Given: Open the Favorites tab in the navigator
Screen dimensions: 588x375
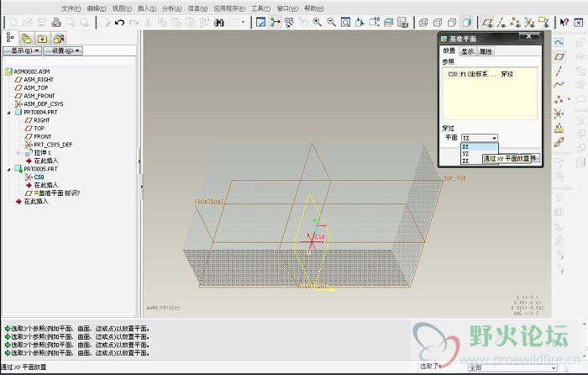Looking at the screenshot, I should coord(43,38).
